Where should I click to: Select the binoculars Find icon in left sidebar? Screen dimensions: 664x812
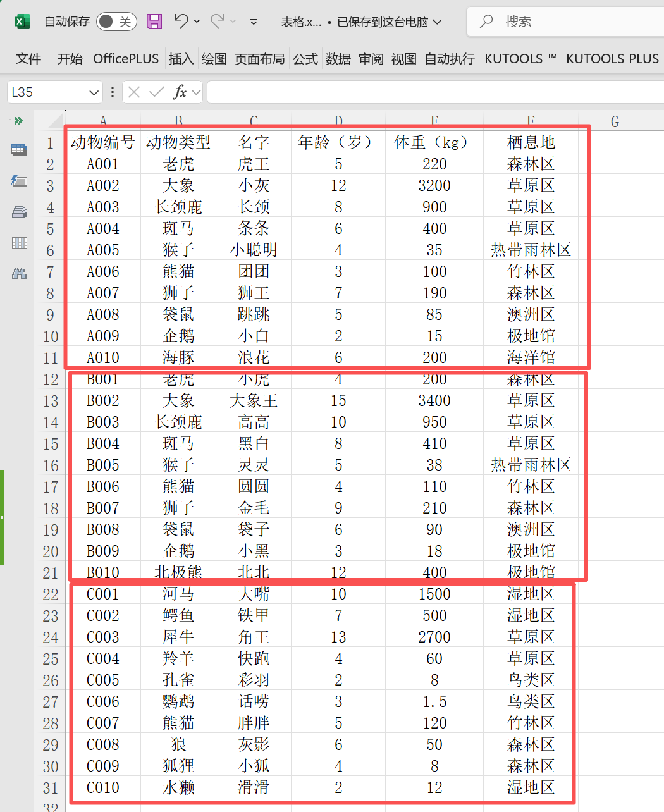click(19, 272)
